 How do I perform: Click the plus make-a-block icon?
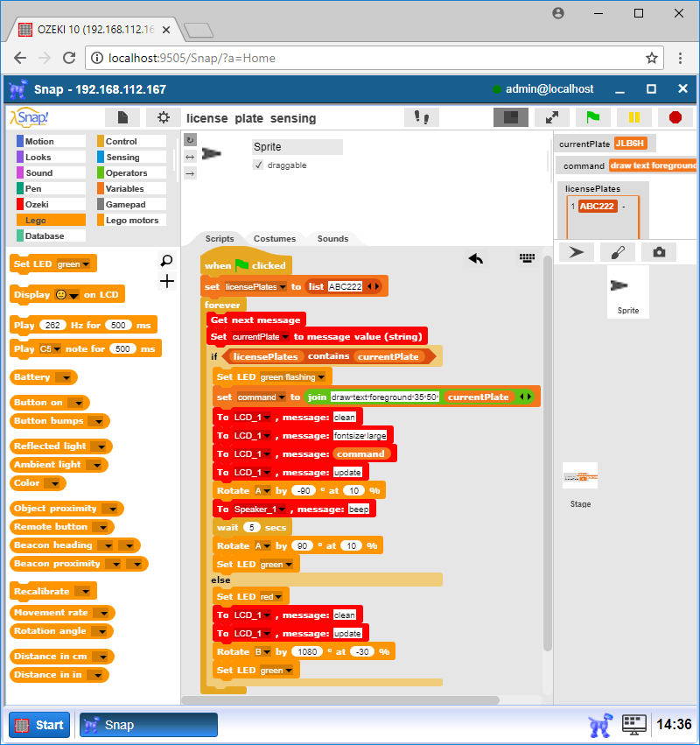pos(167,281)
